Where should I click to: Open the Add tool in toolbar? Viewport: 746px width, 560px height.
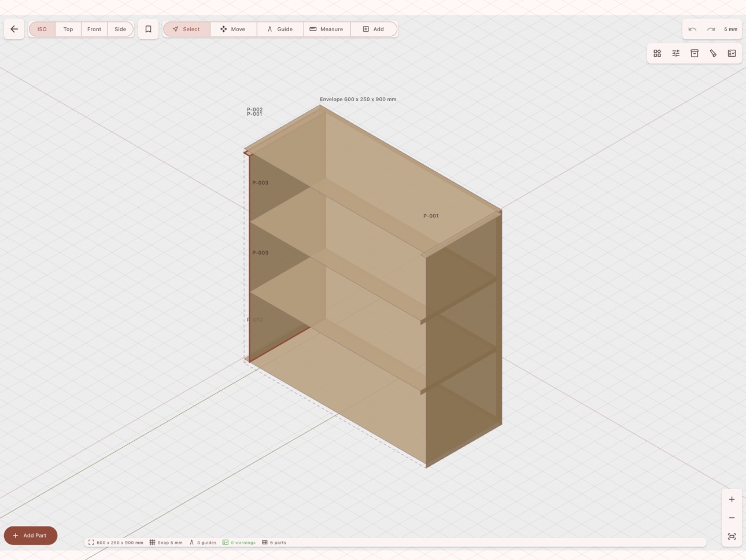pos(374,29)
